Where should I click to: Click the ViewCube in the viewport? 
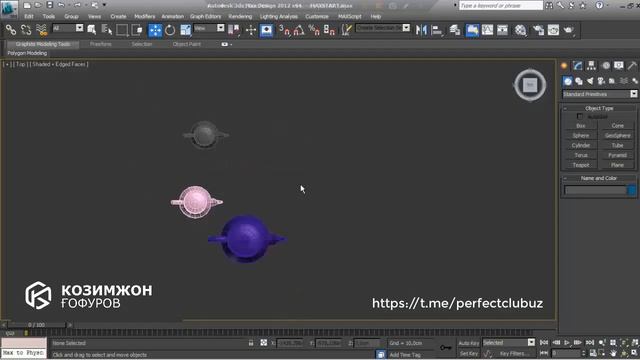530,85
